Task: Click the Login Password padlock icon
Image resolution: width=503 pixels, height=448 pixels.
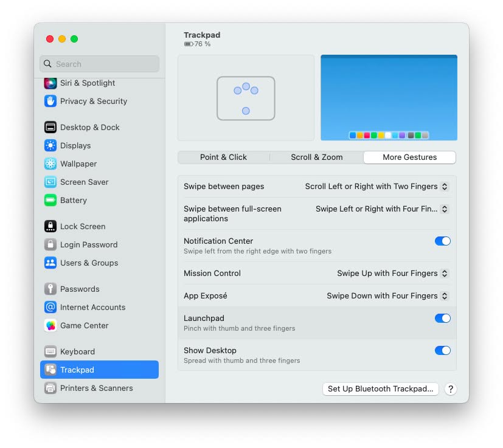Action: [x=50, y=245]
